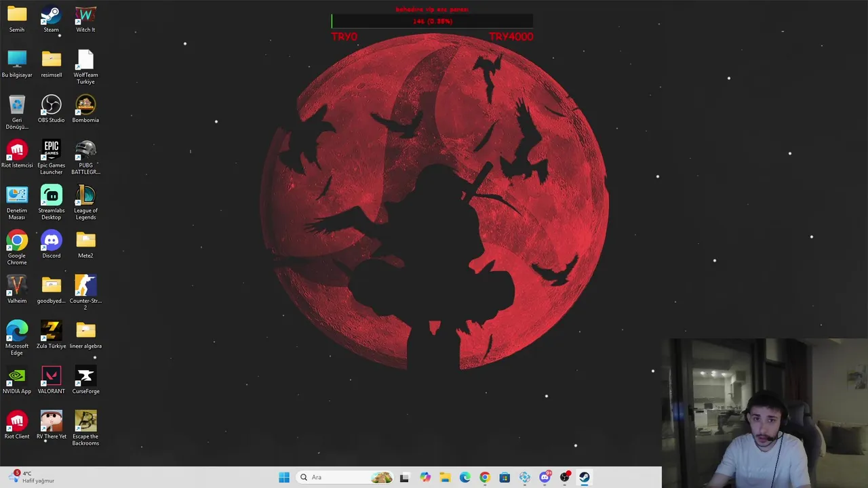
Task: Select the VALORANT desktop shortcut
Action: click(51, 380)
